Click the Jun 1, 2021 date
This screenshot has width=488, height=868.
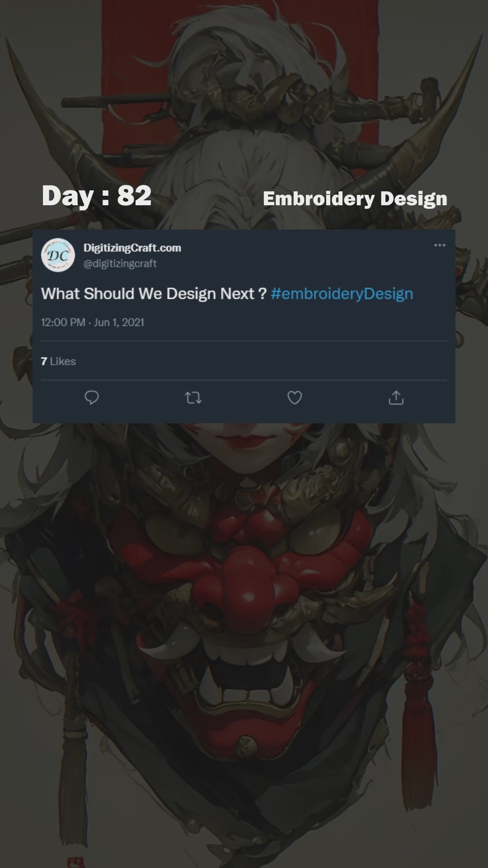[x=119, y=322]
